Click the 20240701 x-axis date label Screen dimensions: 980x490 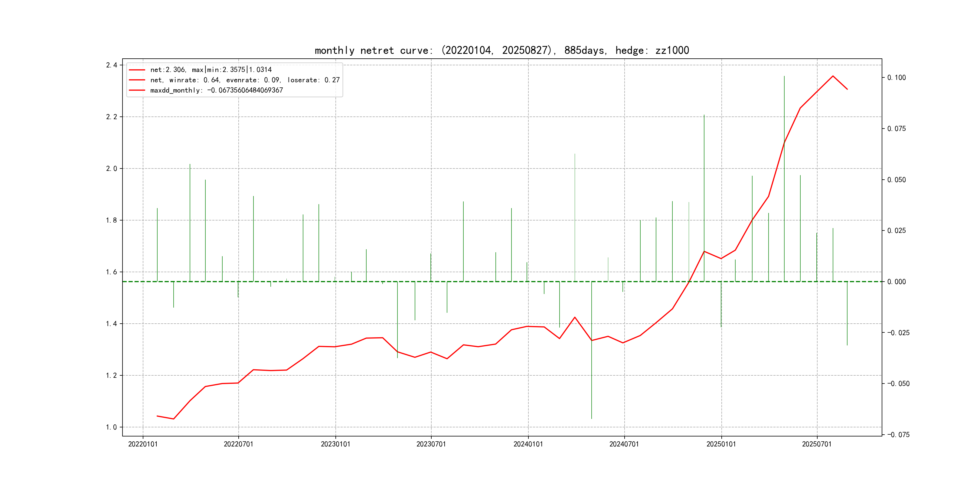click(624, 444)
